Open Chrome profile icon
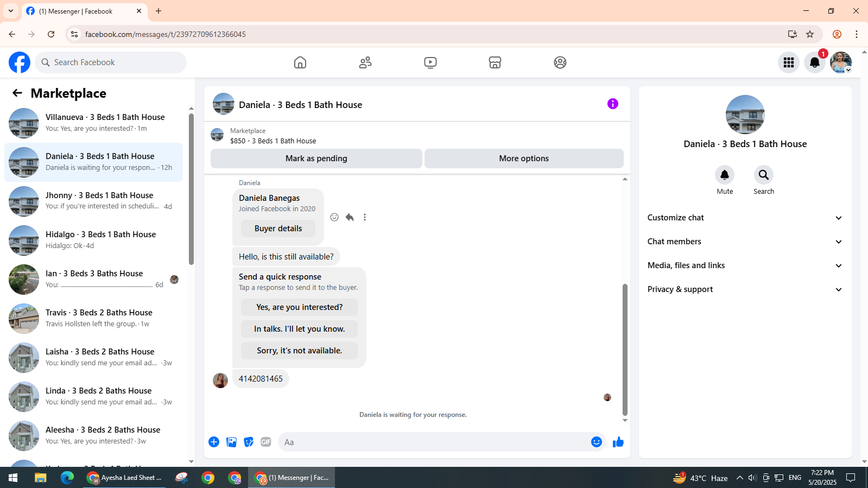This screenshot has width=868, height=488. 837,34
